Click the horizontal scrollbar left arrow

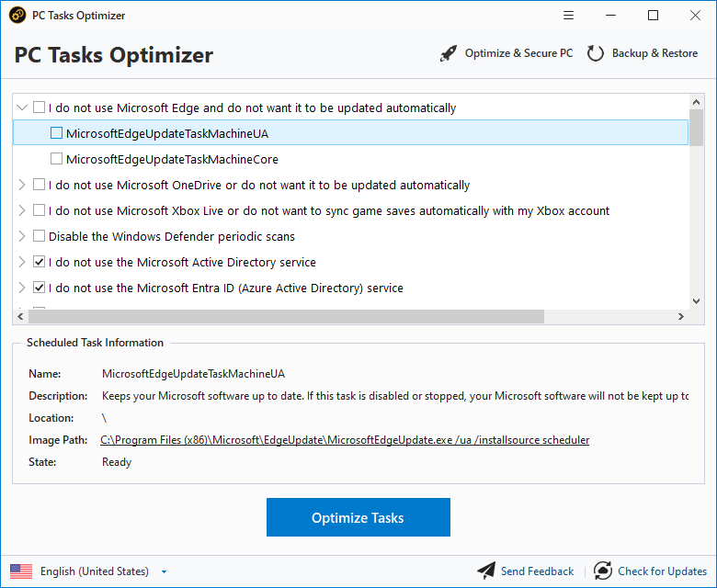click(x=20, y=316)
